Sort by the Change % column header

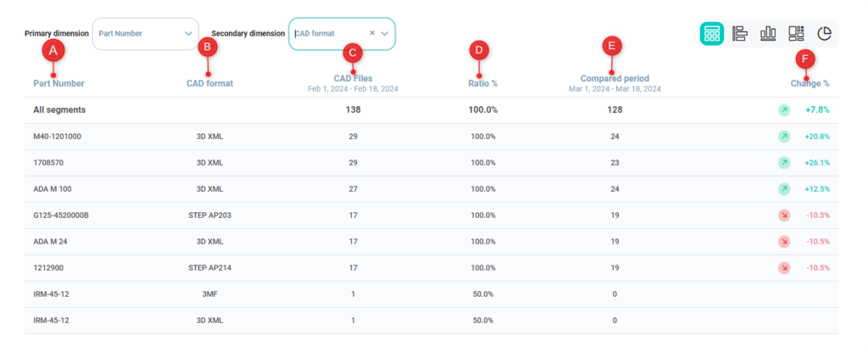coord(810,84)
